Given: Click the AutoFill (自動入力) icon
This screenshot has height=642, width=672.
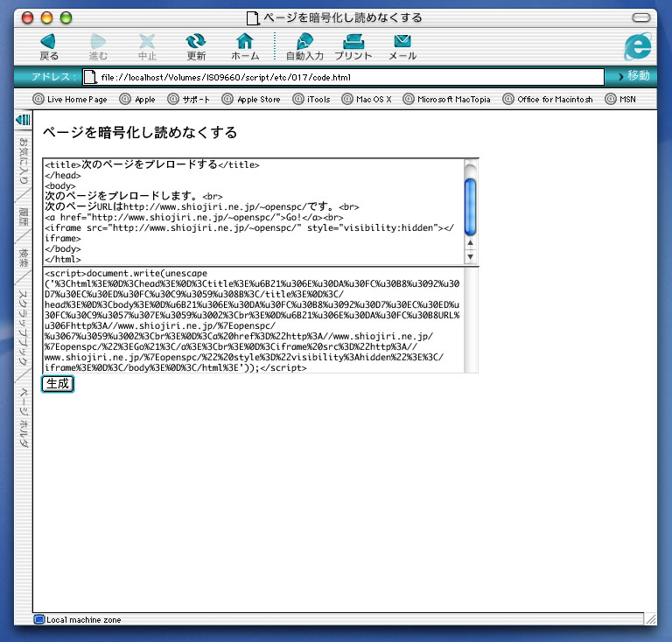Looking at the screenshot, I should (304, 41).
